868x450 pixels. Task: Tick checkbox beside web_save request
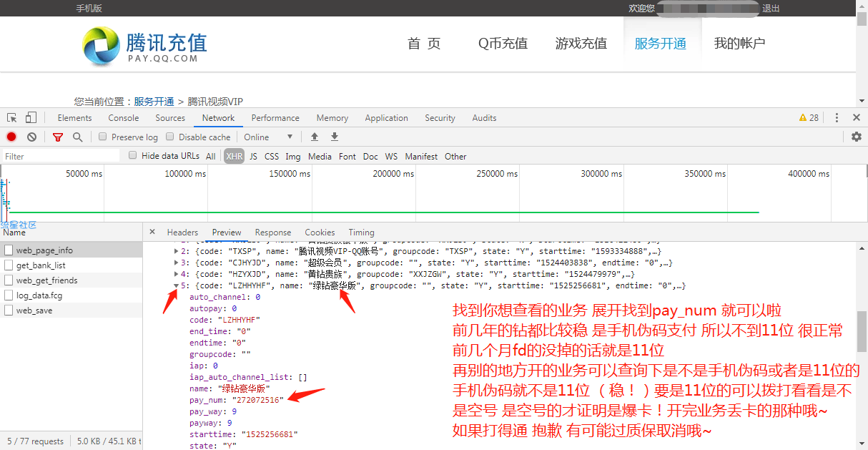click(9, 310)
